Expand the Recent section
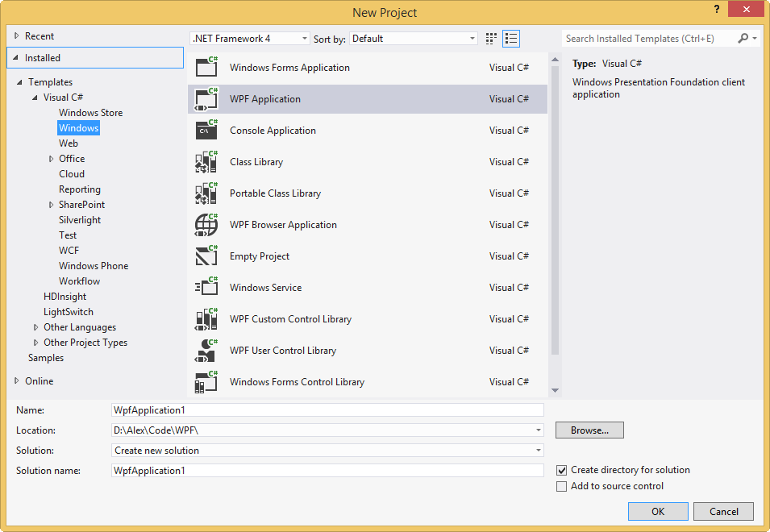 click(x=17, y=35)
